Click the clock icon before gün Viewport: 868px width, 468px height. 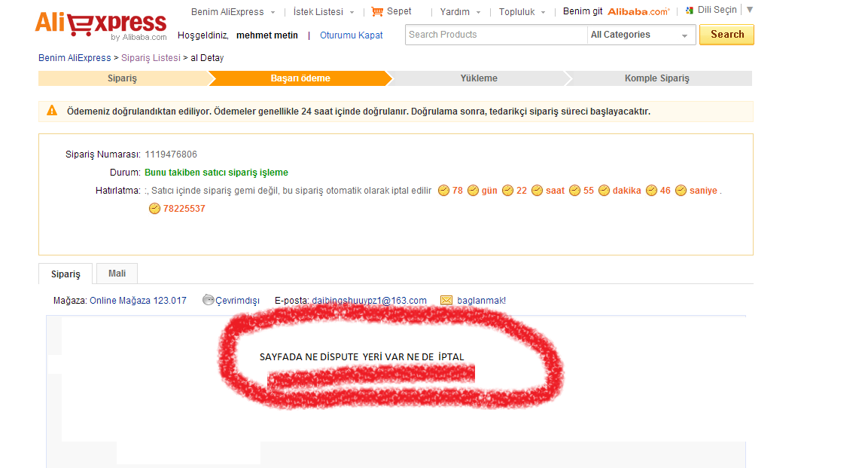click(x=473, y=191)
